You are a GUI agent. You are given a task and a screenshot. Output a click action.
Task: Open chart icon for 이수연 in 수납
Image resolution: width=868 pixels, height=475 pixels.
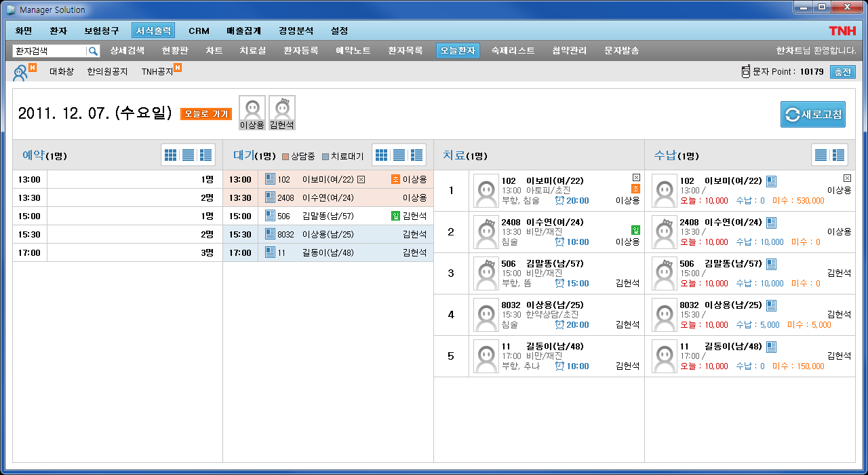[x=771, y=222]
